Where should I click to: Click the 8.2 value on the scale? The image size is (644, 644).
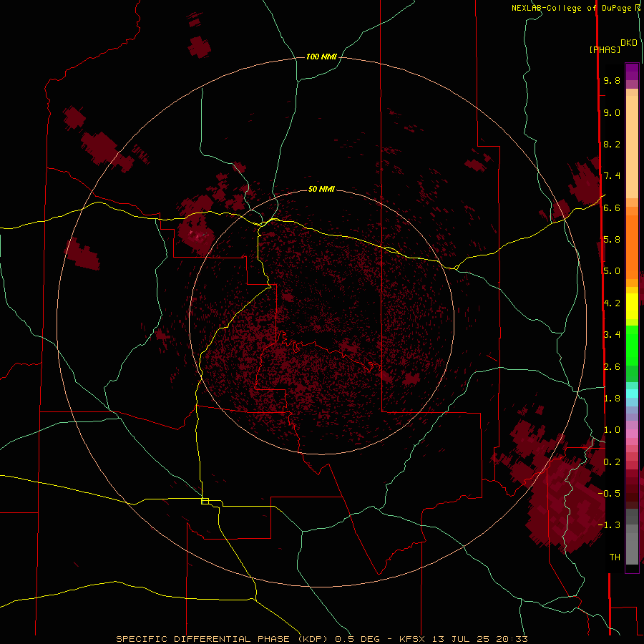coord(612,144)
